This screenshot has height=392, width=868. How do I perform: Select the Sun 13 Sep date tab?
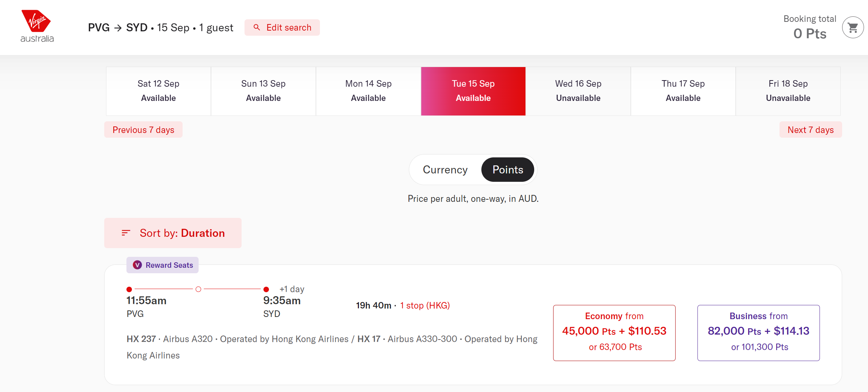pyautogui.click(x=263, y=91)
